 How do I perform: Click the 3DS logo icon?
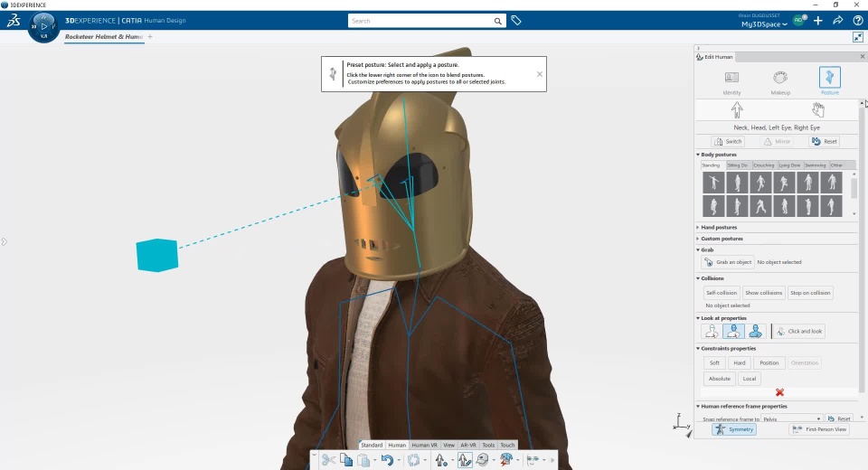(x=14, y=21)
